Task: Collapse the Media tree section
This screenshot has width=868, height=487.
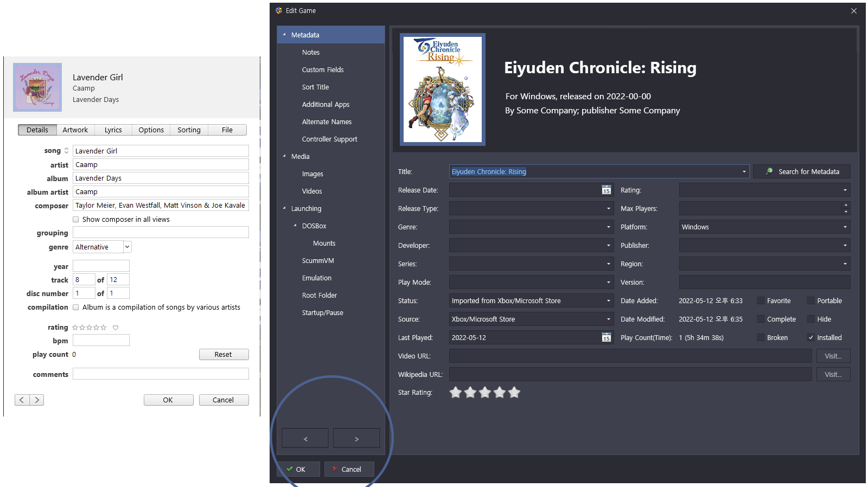Action: pyautogui.click(x=284, y=156)
